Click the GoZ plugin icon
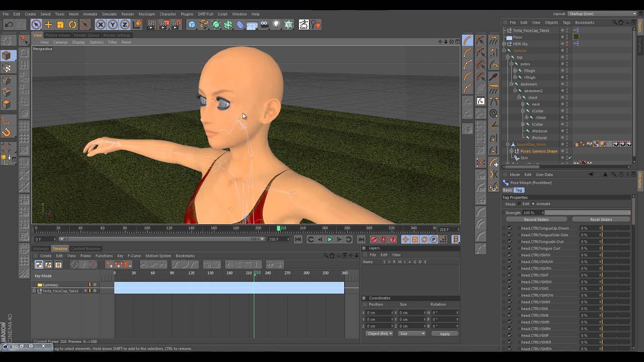644x362 pixels. coord(304,25)
